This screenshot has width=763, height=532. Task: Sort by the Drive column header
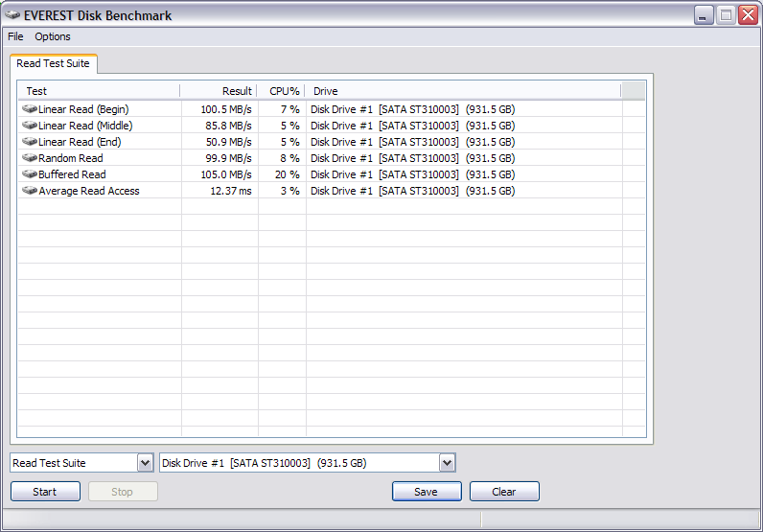click(463, 91)
